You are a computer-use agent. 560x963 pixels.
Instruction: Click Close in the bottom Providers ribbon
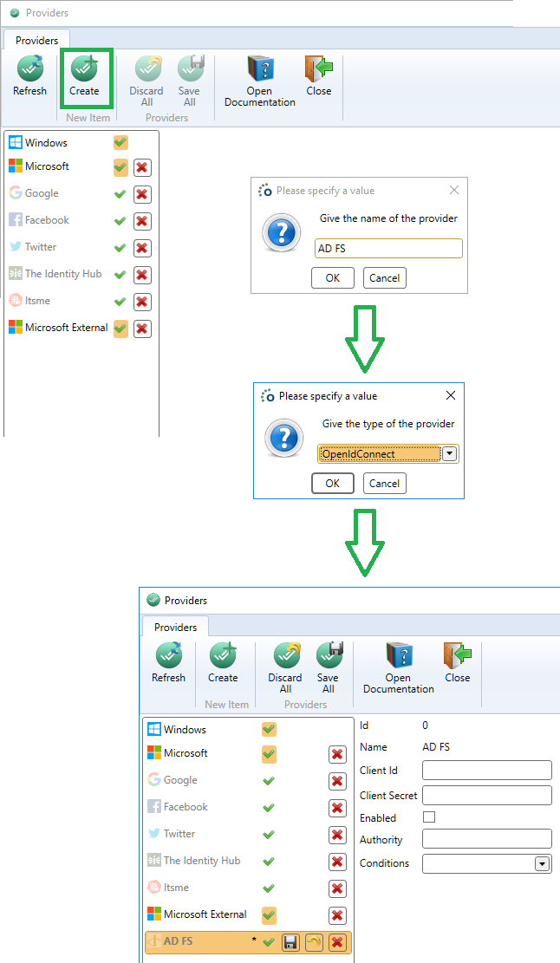[x=458, y=663]
